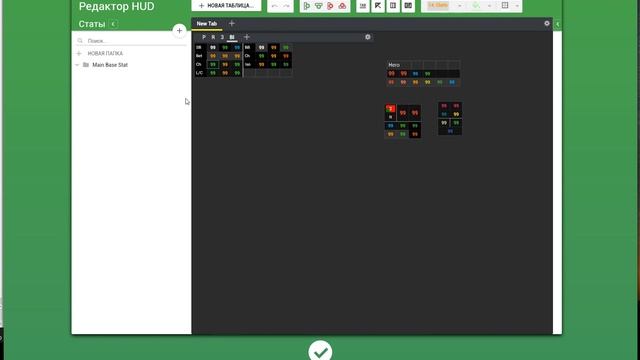Click the Поиск search field
This screenshot has height=360, width=640.
tap(131, 41)
